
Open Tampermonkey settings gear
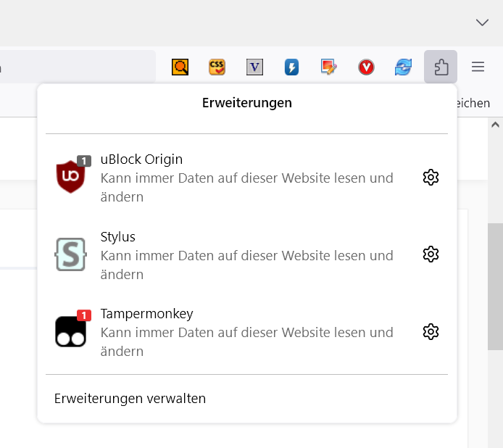click(x=431, y=331)
